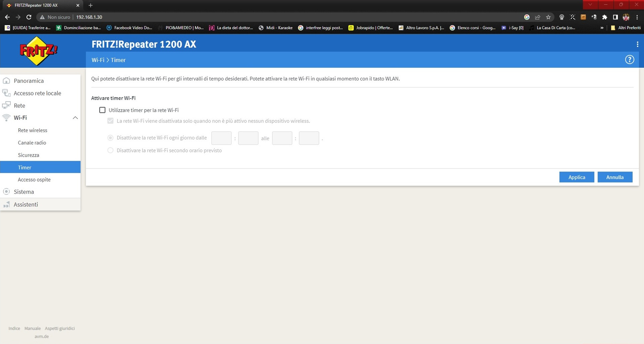Click the Annulla button

(615, 177)
